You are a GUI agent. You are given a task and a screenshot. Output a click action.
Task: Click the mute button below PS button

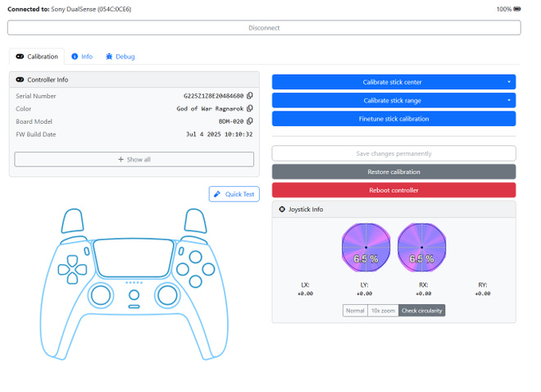coord(134,307)
